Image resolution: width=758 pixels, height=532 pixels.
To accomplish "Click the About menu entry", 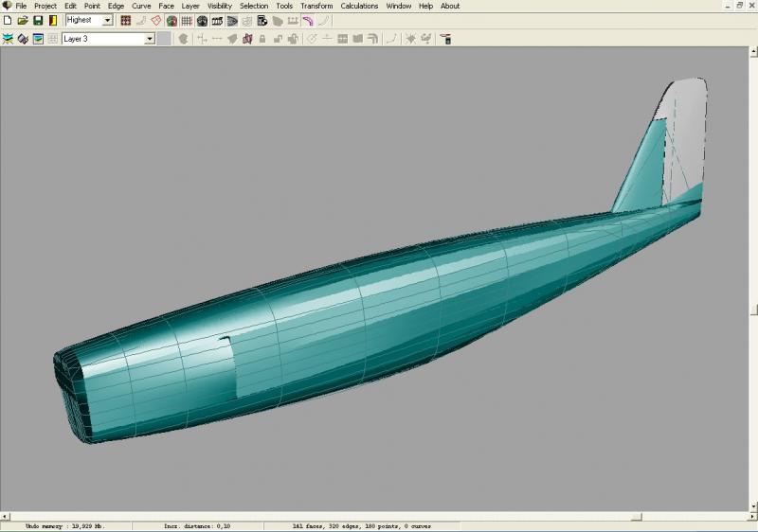I will click(450, 6).
